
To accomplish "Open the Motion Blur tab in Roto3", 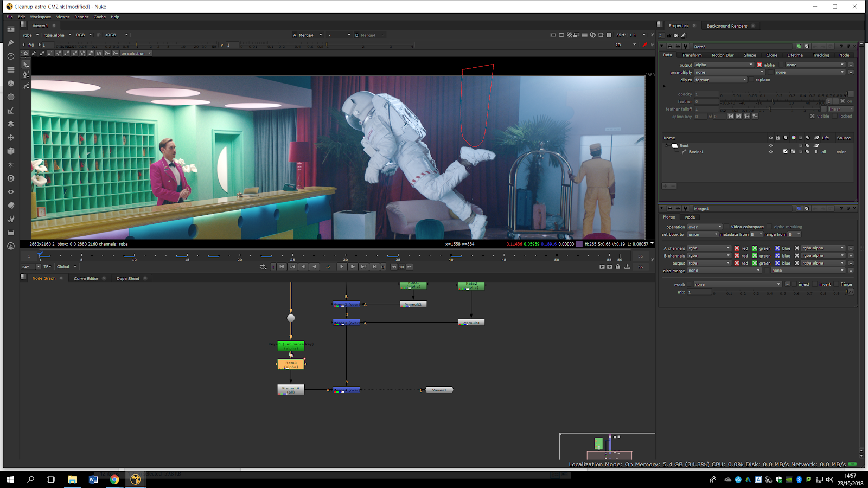I will [723, 55].
